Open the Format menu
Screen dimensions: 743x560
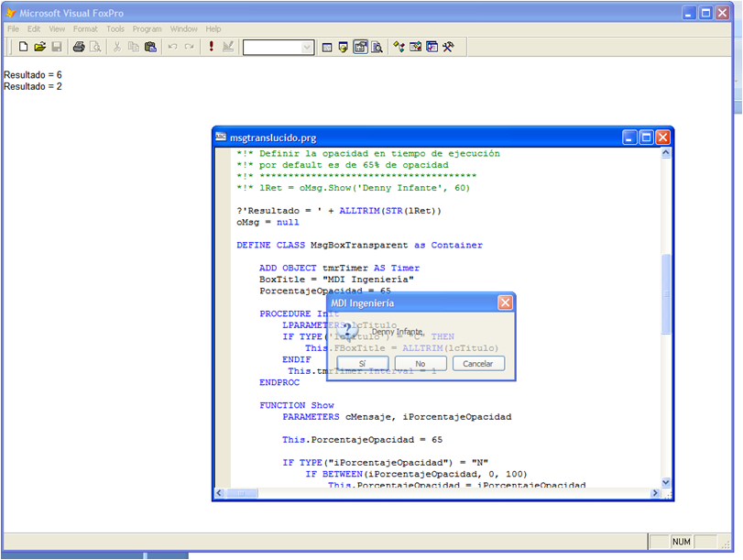(85, 28)
